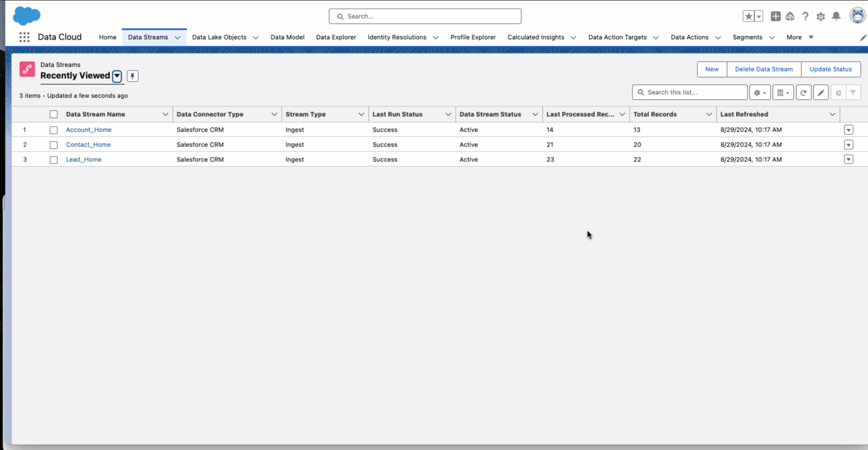Open the filters funnel icon
The image size is (868, 450).
pyautogui.click(x=853, y=93)
